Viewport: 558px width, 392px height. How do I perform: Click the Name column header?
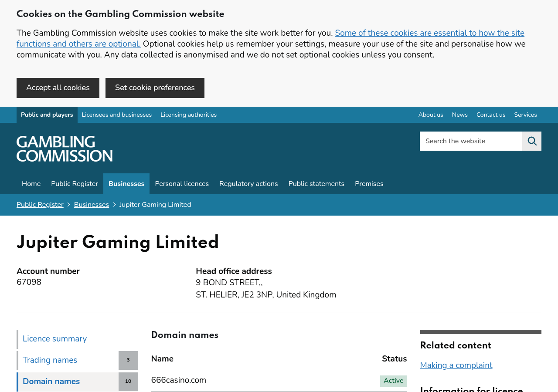pyautogui.click(x=162, y=359)
